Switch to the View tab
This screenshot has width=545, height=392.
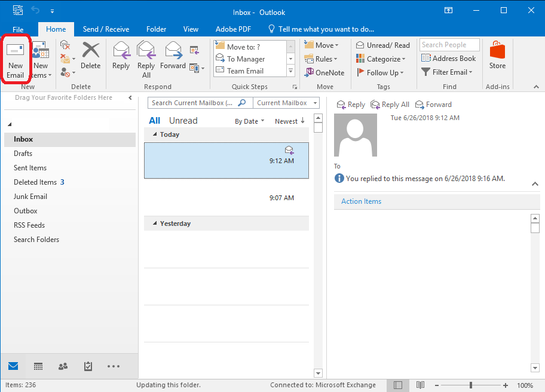(x=191, y=29)
